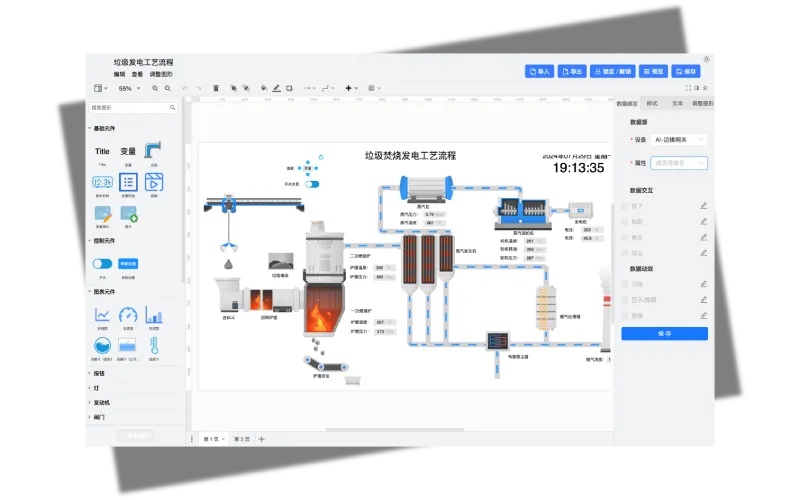Click the 保存 button in right panel
The width and height of the screenshot is (800, 500).
point(664,334)
